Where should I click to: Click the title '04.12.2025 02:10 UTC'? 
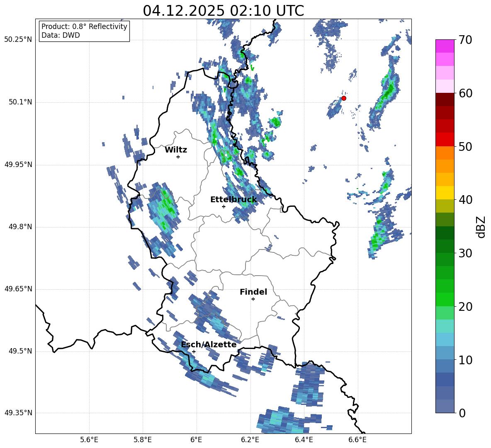[x=223, y=11]
